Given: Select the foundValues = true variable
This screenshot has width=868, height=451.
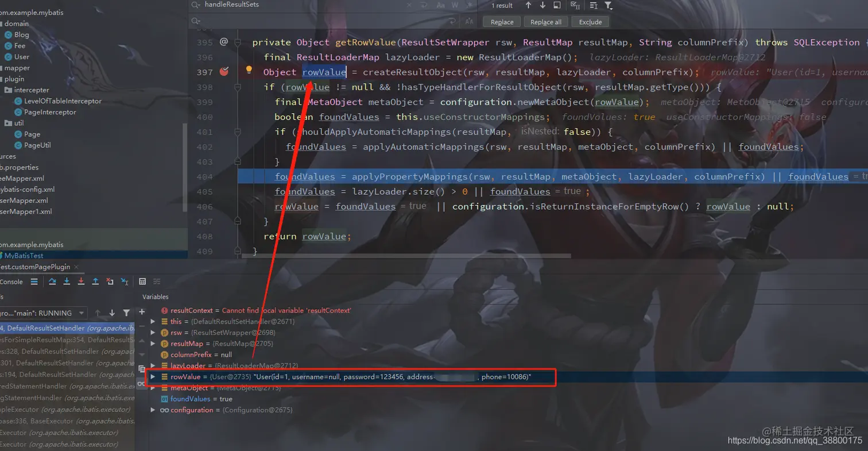Looking at the screenshot, I should 196,399.
